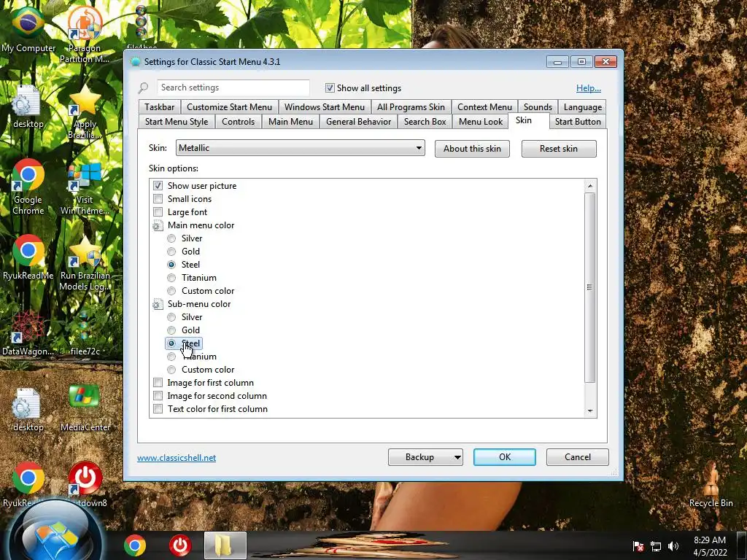The height and width of the screenshot is (560, 747).
Task: Open the Menu Look tab
Action: click(481, 122)
